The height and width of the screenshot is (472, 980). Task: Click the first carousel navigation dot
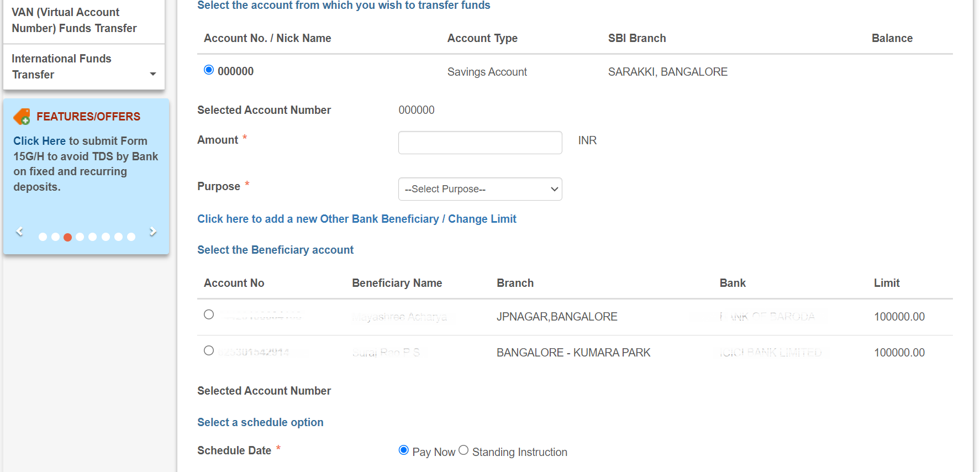point(43,237)
